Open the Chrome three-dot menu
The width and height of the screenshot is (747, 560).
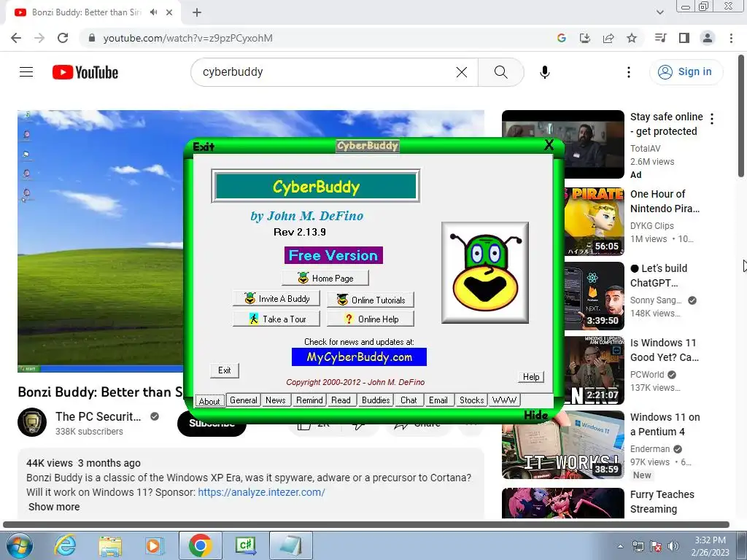pos(731,38)
